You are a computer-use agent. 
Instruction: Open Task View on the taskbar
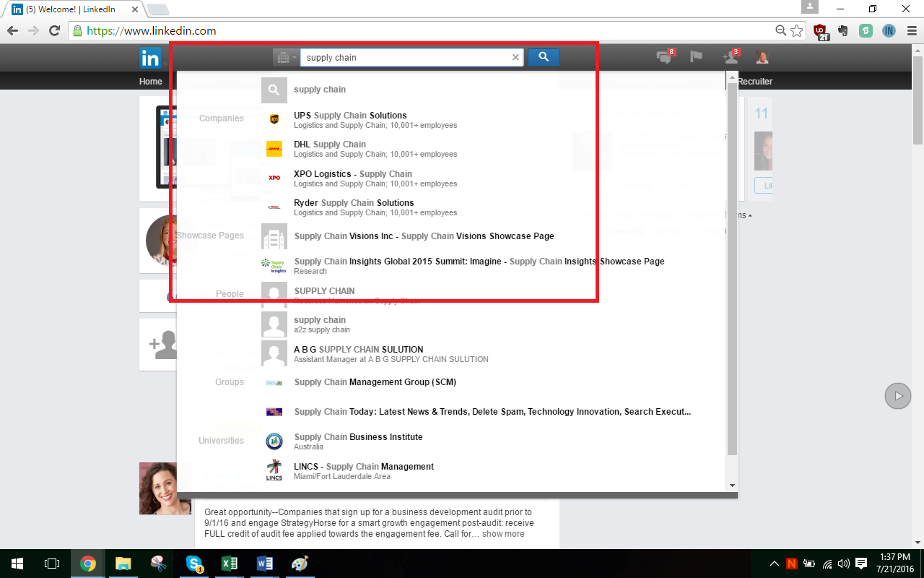52,564
